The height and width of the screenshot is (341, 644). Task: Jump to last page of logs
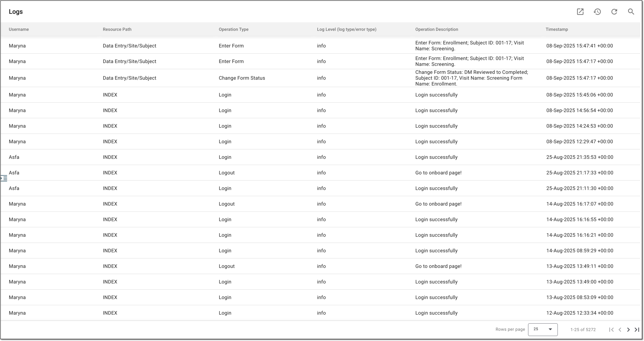click(637, 330)
